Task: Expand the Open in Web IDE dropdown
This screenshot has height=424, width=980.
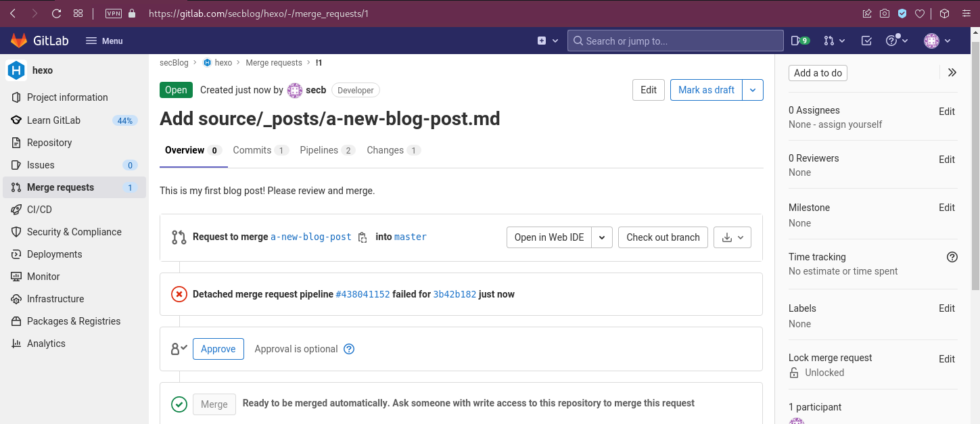Action: pyautogui.click(x=602, y=237)
